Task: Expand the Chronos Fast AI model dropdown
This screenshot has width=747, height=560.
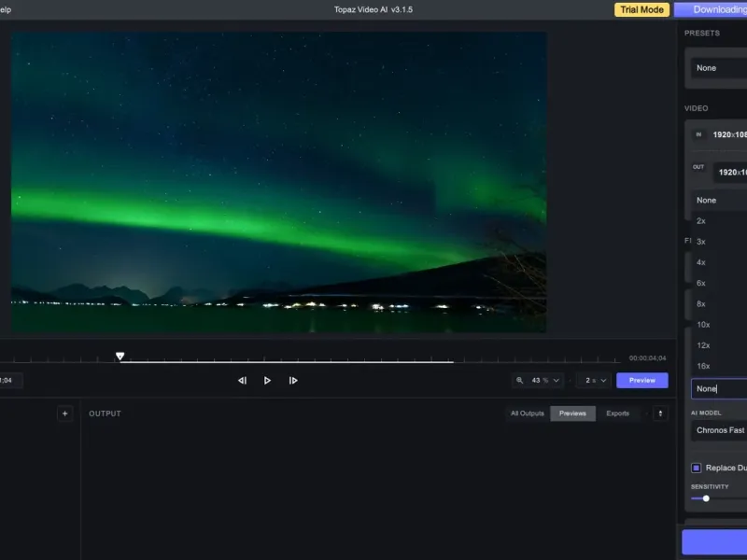Action: pos(719,430)
